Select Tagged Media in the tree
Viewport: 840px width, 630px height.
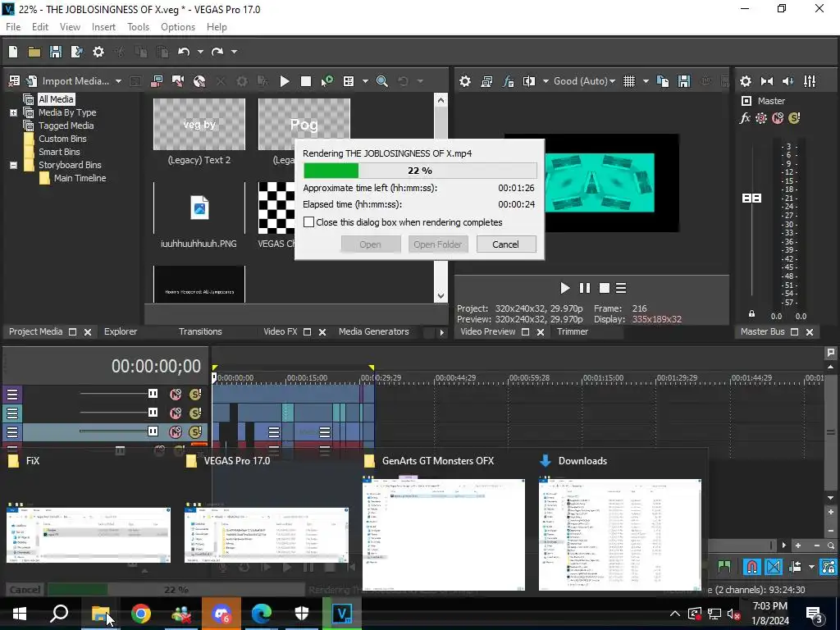pos(66,126)
